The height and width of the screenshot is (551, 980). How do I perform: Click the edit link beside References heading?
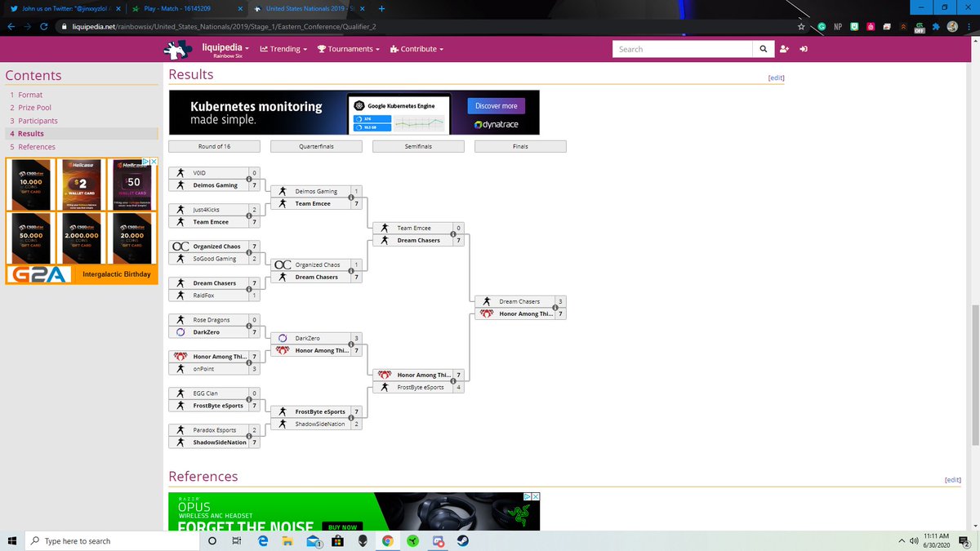point(952,480)
